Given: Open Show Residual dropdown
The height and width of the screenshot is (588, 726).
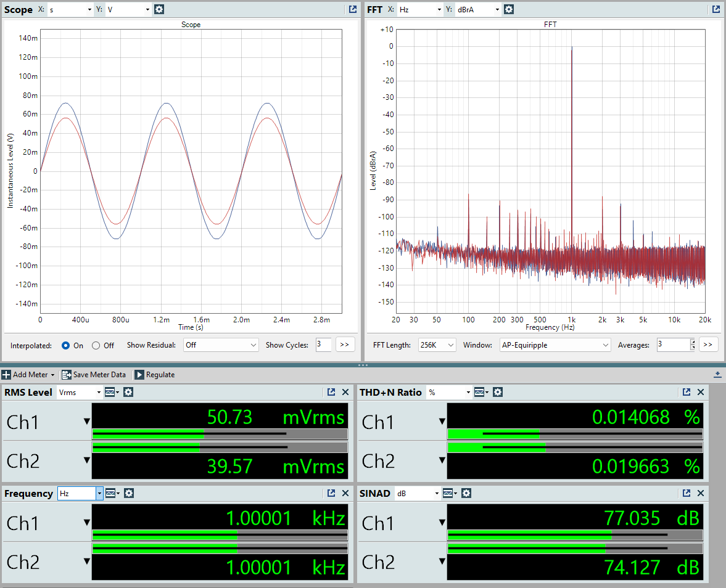Looking at the screenshot, I should [221, 345].
